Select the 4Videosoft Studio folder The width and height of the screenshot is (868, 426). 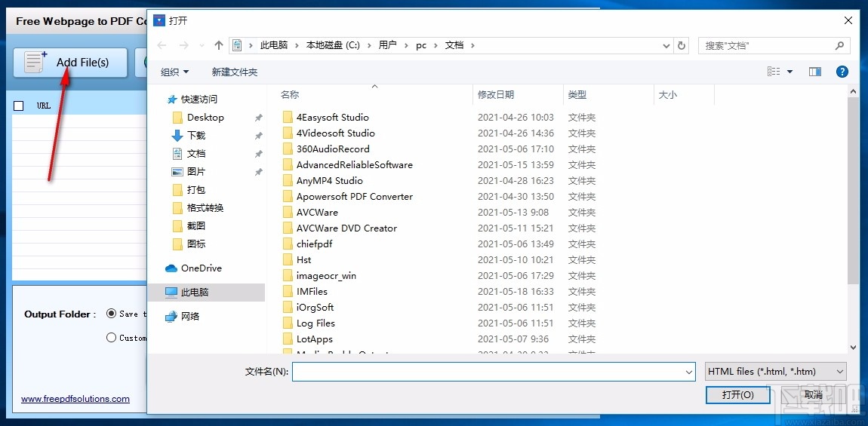335,133
